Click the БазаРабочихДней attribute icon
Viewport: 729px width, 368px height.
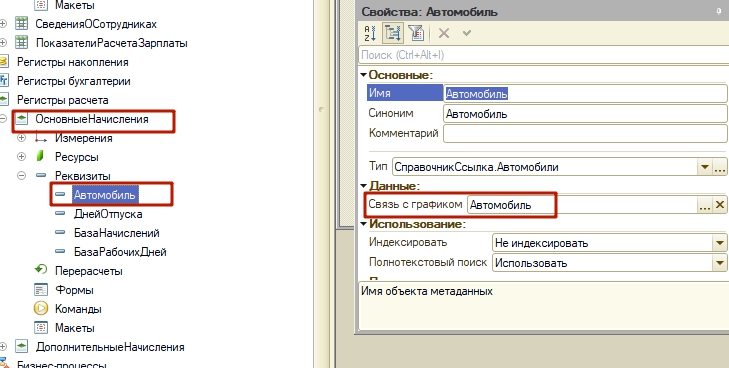pos(60,252)
